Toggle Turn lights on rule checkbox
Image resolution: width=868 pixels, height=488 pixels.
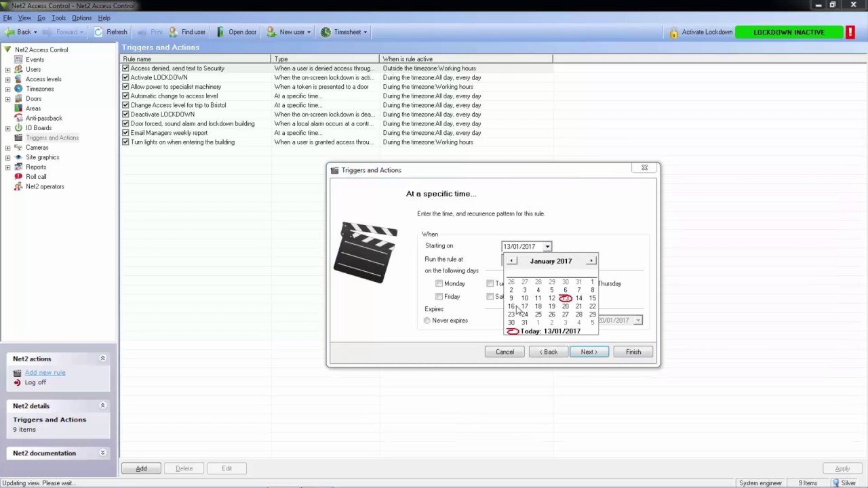pos(125,142)
